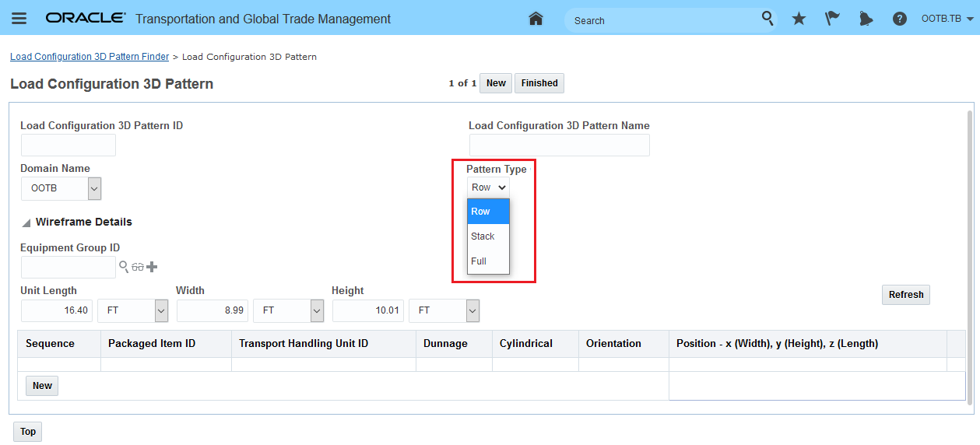Open the Domain Name OOTB dropdown
Viewport: 980px width, 445px height.
61,188
